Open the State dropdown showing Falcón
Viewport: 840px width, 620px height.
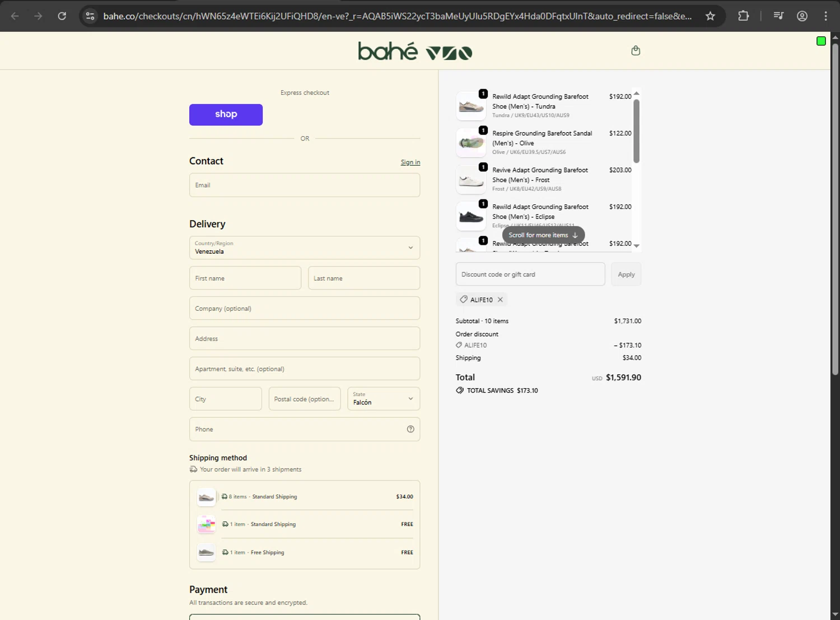tap(384, 399)
